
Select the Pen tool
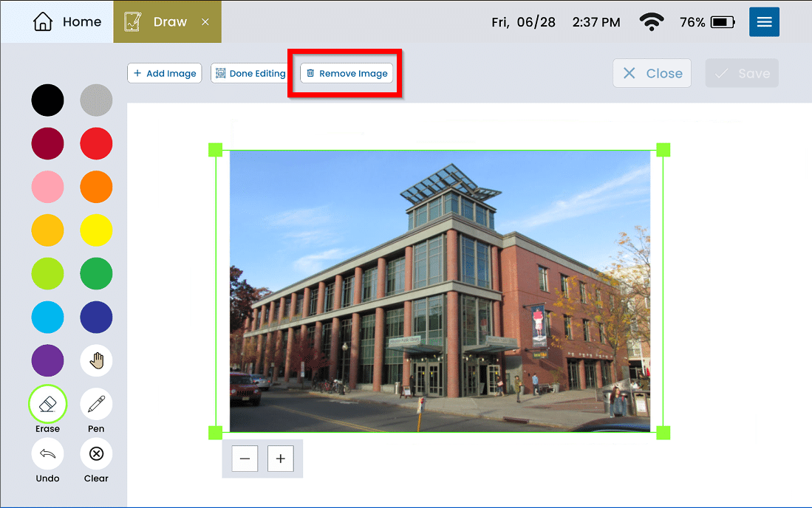(96, 404)
